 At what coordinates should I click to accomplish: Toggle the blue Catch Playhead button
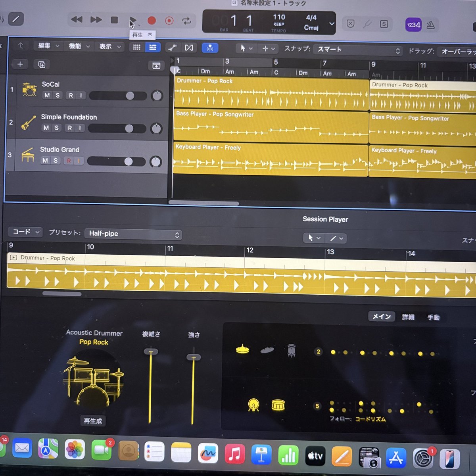210,48
